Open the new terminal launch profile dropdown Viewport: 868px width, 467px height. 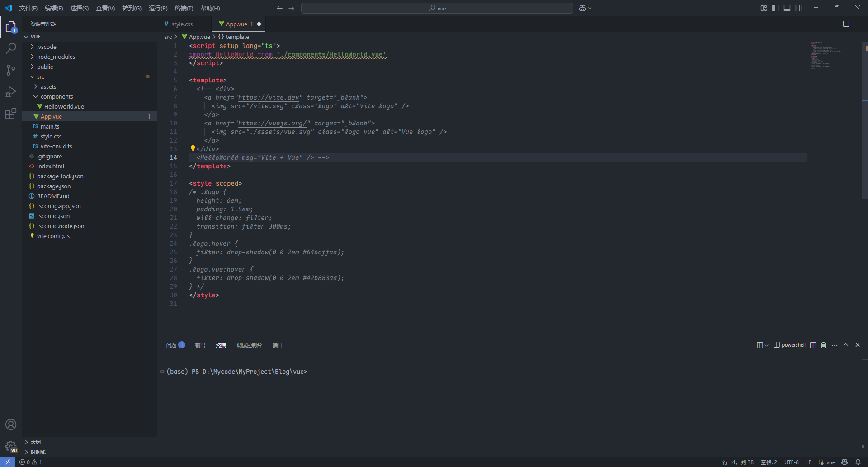tap(766, 345)
